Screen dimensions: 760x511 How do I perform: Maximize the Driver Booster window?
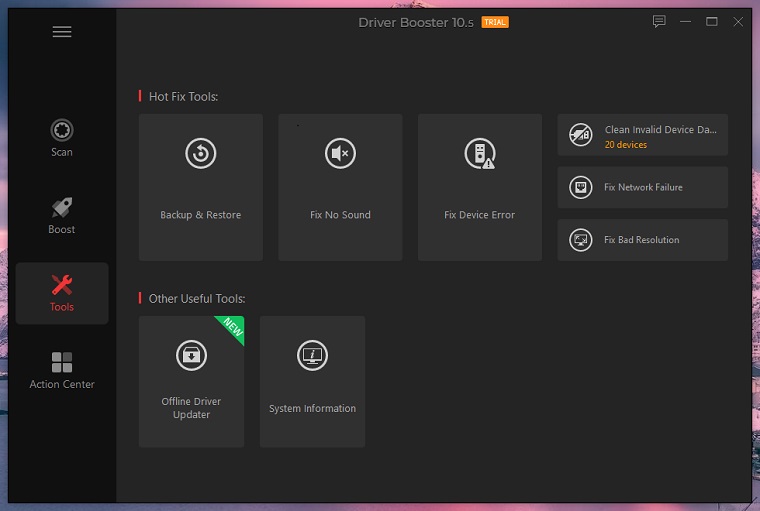click(x=712, y=22)
